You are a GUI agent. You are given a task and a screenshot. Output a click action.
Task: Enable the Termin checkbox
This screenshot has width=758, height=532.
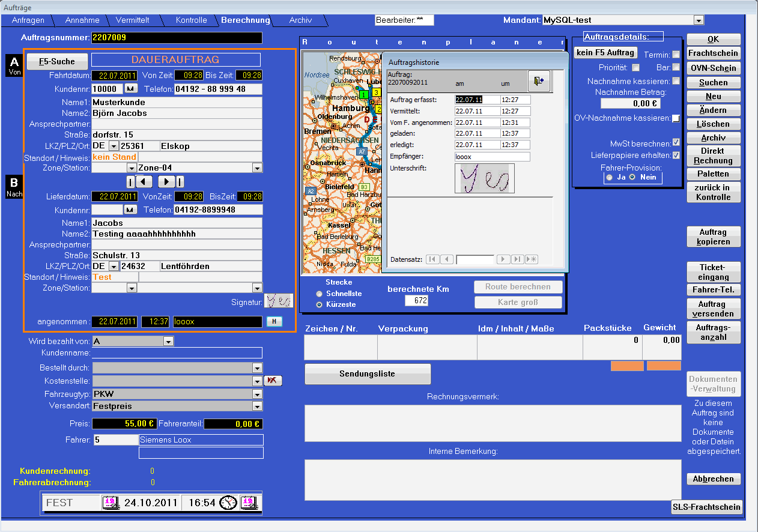(676, 55)
